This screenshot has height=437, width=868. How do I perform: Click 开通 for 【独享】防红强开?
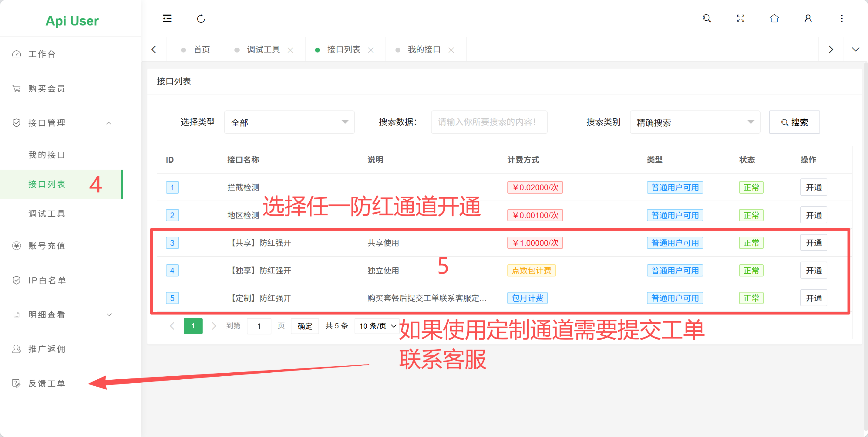click(813, 270)
